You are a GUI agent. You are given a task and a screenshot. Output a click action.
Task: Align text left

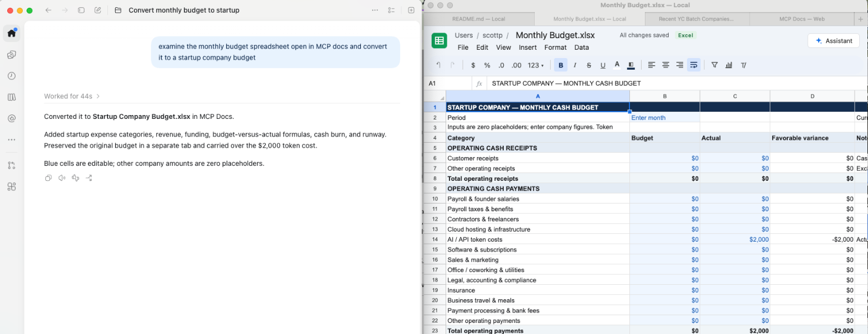click(652, 65)
